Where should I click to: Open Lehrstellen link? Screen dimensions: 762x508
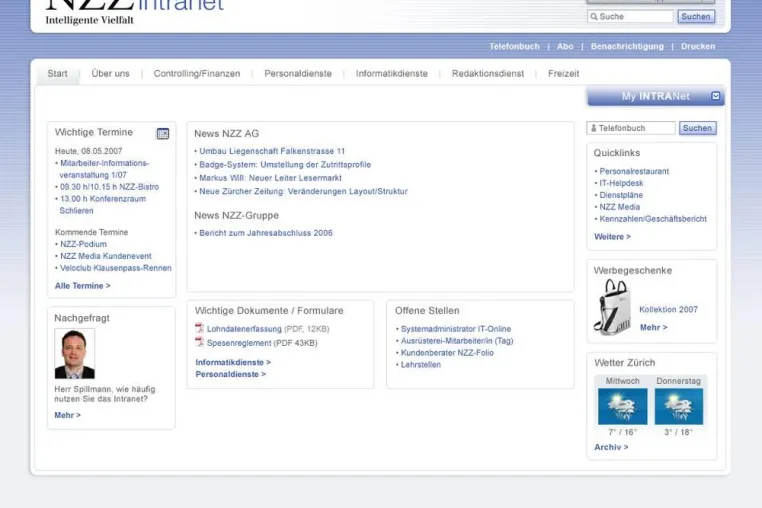coord(421,365)
